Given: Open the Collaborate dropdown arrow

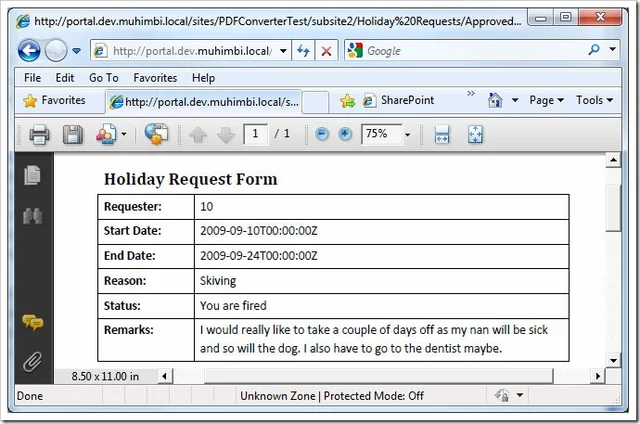Looking at the screenshot, I should 124,134.
